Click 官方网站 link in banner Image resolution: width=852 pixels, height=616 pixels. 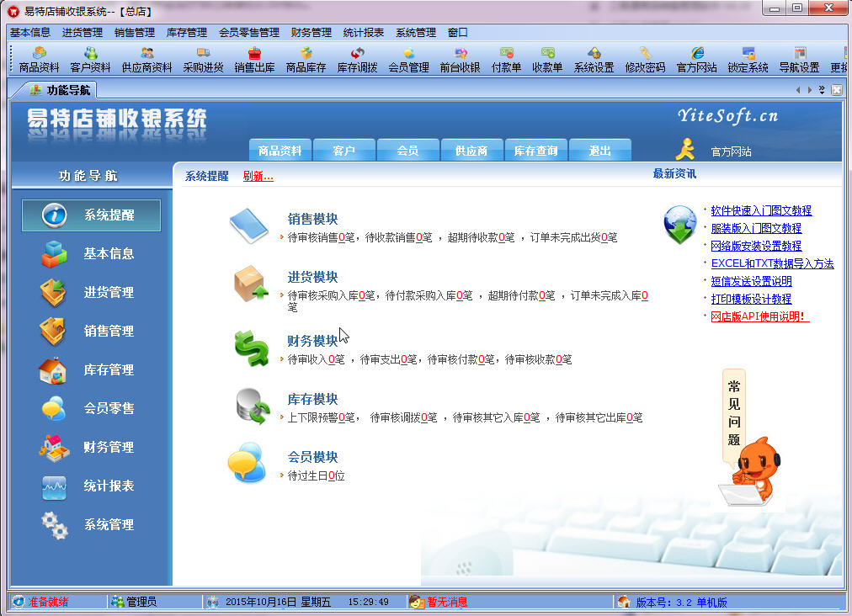[x=732, y=151]
